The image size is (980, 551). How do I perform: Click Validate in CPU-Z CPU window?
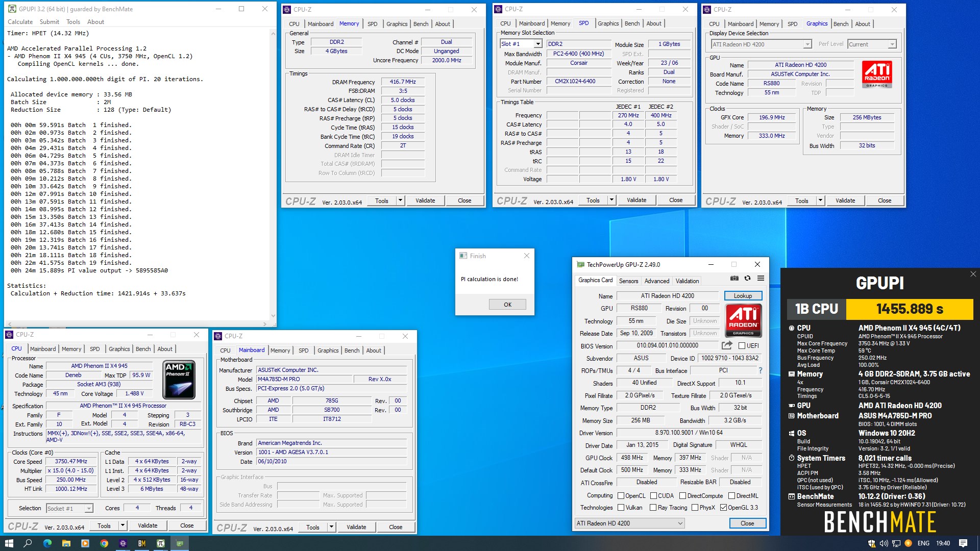(148, 525)
